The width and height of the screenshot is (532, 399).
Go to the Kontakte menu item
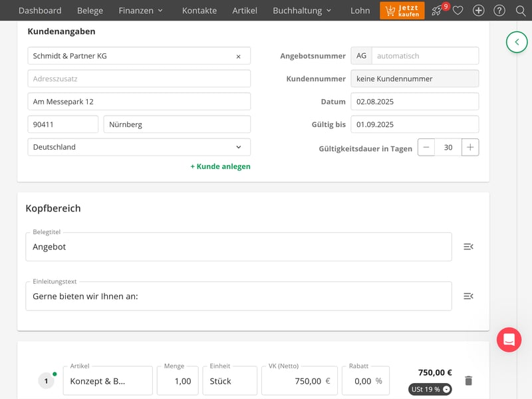point(199,11)
